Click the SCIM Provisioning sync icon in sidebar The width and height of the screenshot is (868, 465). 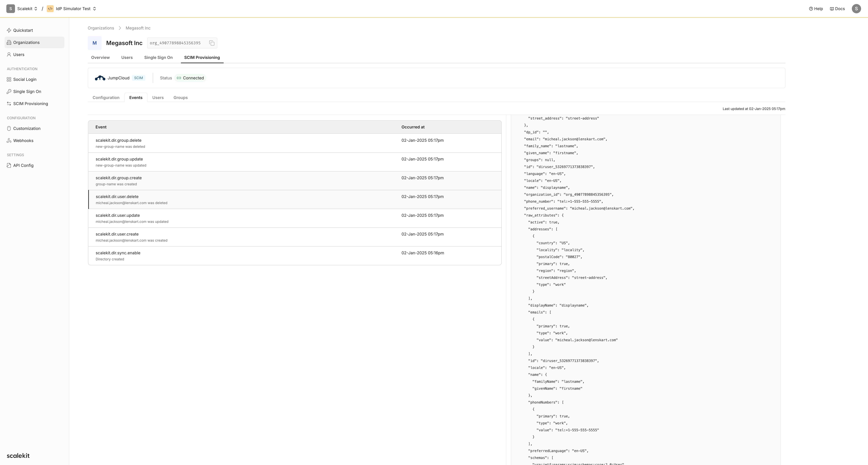(9, 104)
